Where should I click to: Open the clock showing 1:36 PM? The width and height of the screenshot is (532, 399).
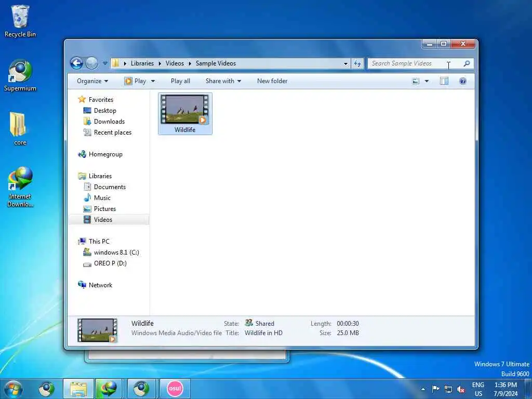[x=506, y=389]
